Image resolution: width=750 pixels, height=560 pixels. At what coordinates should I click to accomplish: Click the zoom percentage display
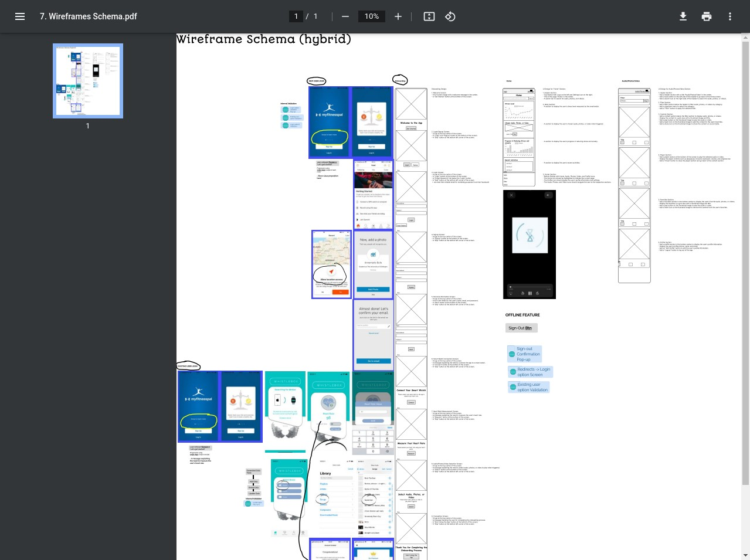(x=371, y=16)
